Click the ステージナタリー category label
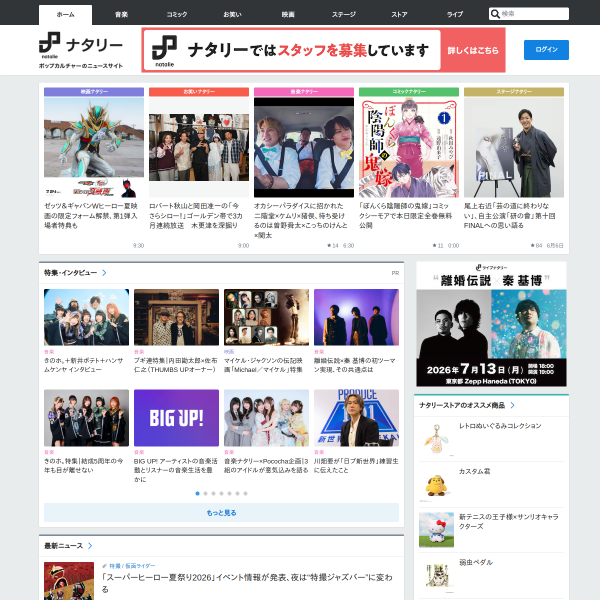 tap(514, 92)
